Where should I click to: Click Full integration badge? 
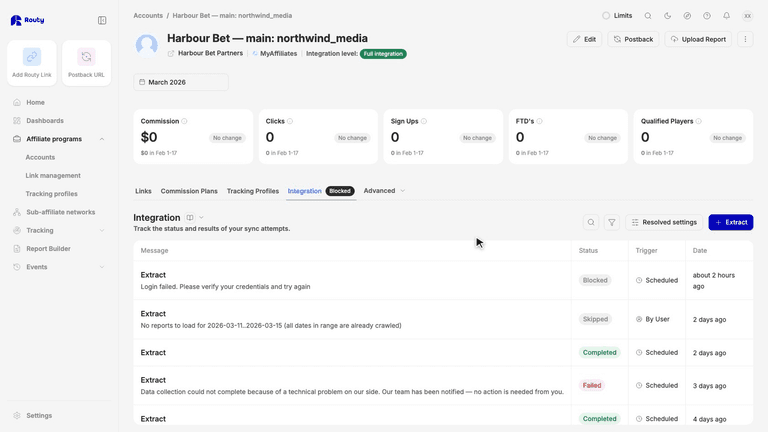pos(383,54)
